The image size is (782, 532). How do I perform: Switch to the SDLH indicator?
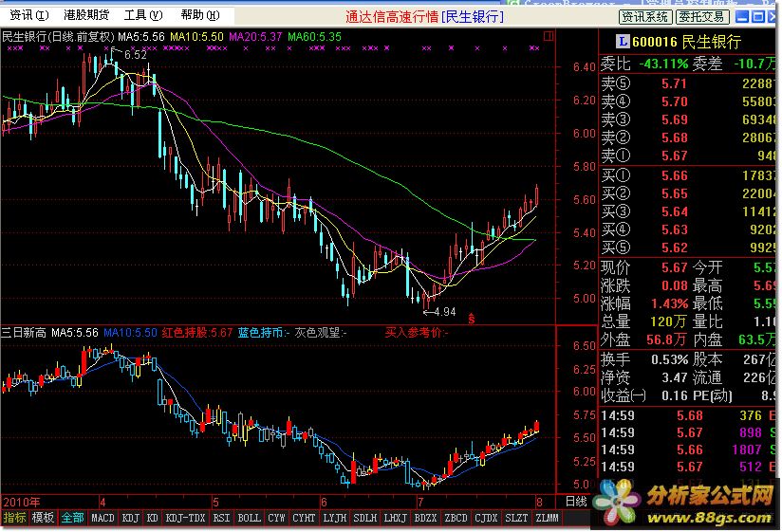click(x=365, y=518)
